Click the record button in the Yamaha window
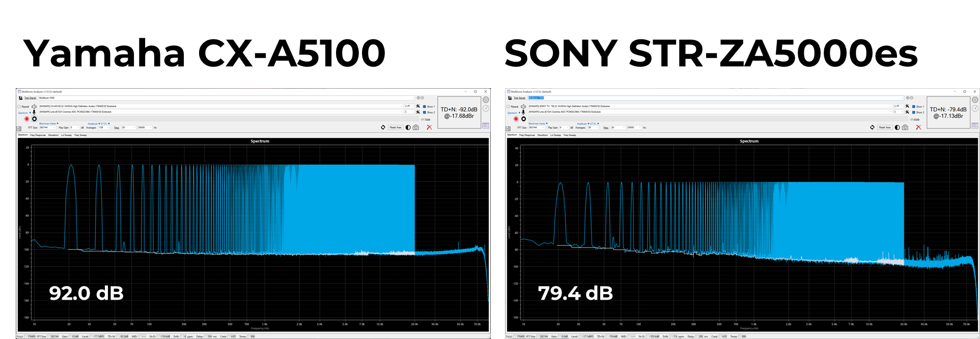 27,119
